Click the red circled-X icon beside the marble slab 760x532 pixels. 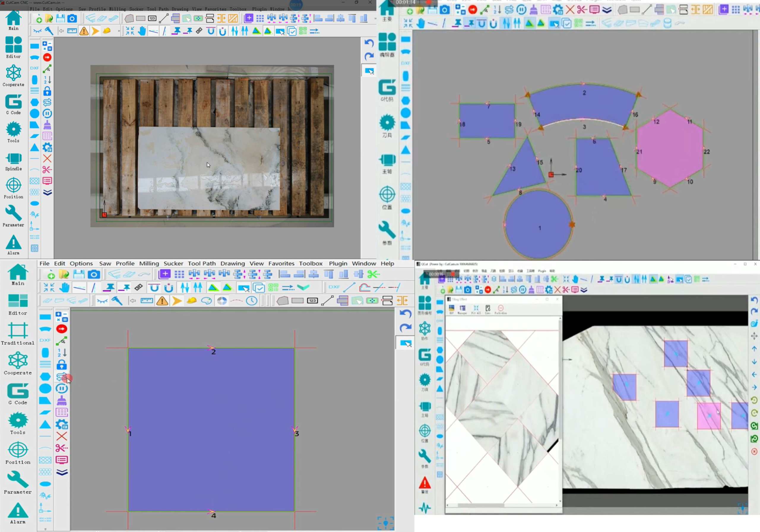tap(754, 452)
